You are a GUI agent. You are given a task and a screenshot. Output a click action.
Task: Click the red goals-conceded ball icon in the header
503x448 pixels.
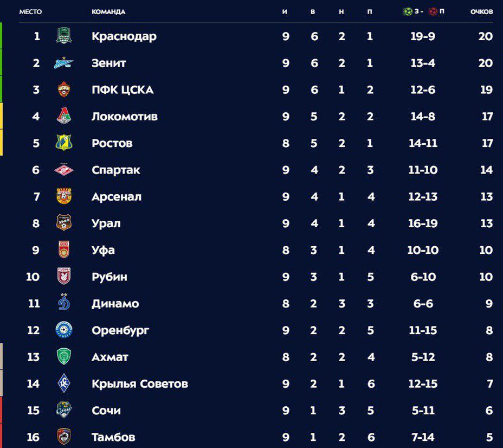click(x=433, y=11)
